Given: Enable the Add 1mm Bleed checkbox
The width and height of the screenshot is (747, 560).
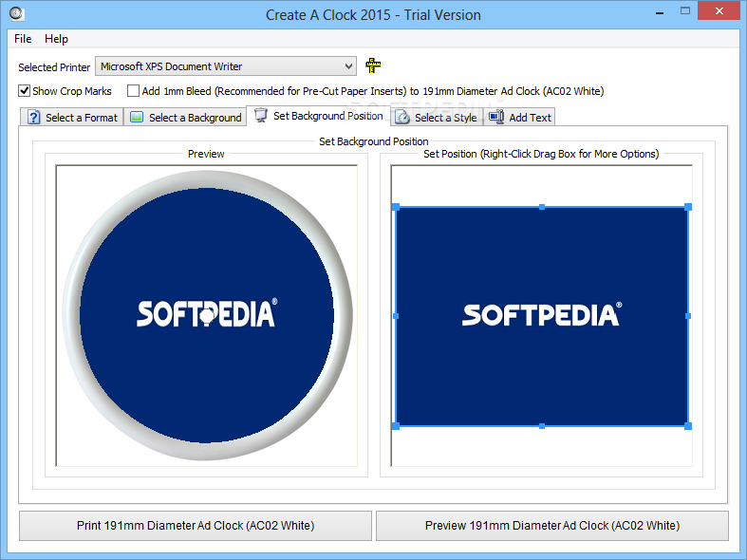Looking at the screenshot, I should pyautogui.click(x=133, y=90).
